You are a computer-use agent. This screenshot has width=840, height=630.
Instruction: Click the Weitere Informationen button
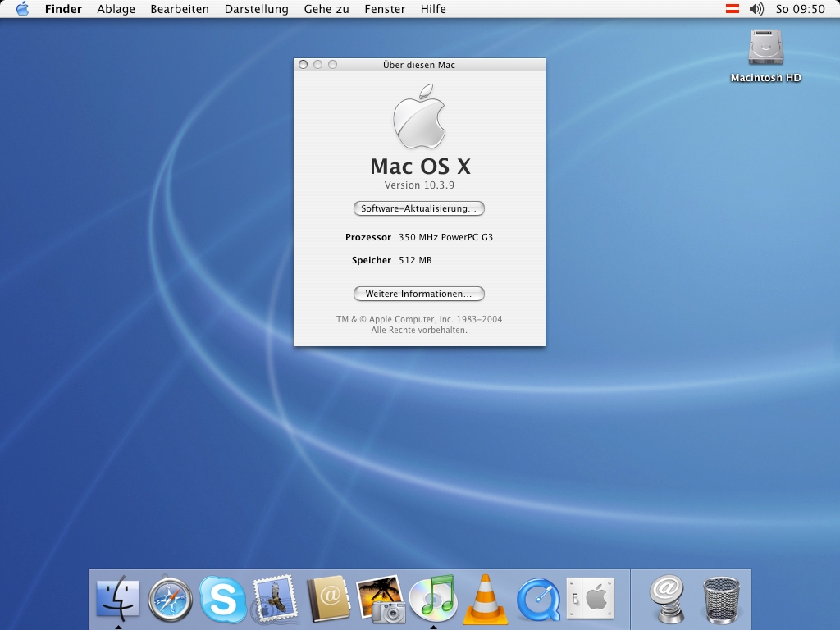[x=418, y=294]
